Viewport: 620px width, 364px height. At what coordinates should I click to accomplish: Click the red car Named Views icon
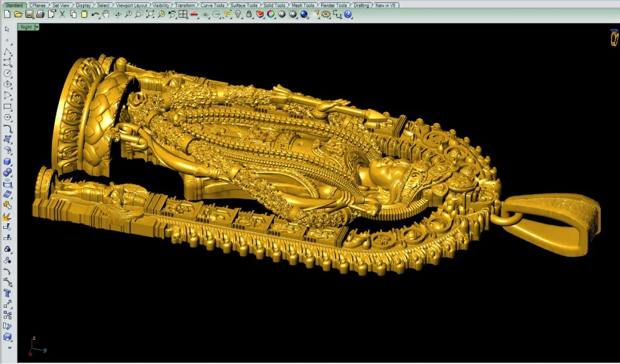coord(193,14)
